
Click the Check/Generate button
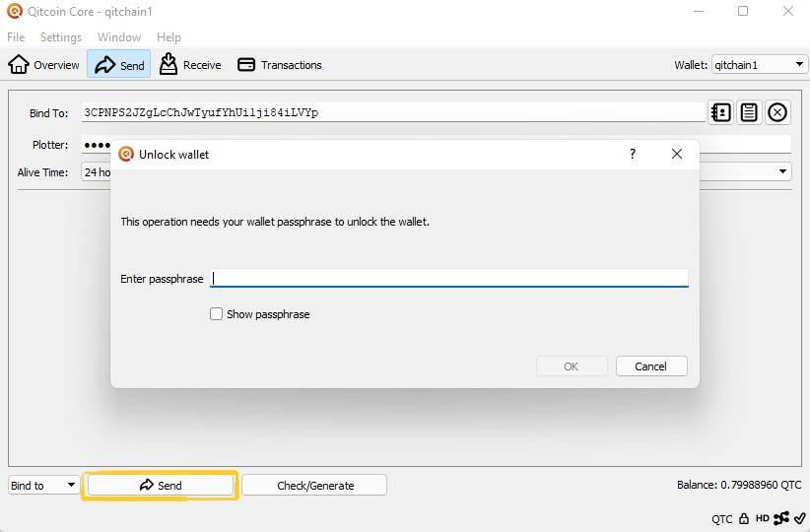[x=314, y=485]
